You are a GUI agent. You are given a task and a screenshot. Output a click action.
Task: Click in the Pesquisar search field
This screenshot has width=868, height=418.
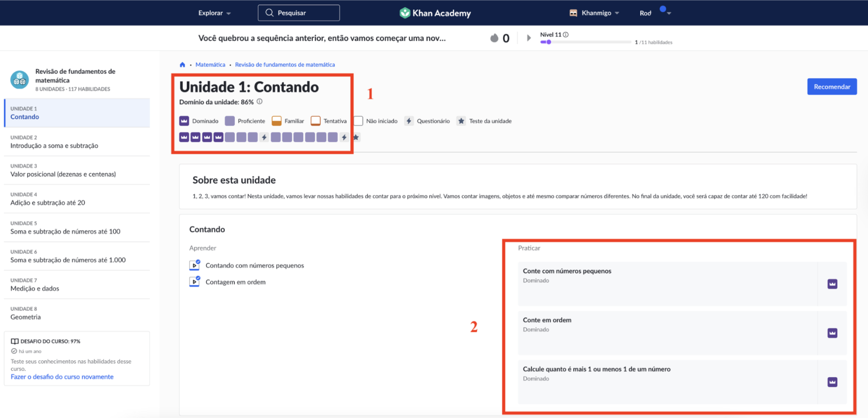299,13
